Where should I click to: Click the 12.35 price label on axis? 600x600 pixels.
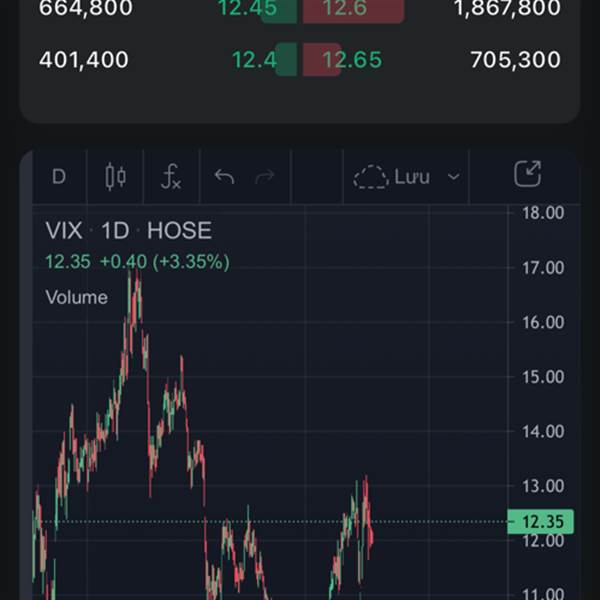click(x=540, y=522)
